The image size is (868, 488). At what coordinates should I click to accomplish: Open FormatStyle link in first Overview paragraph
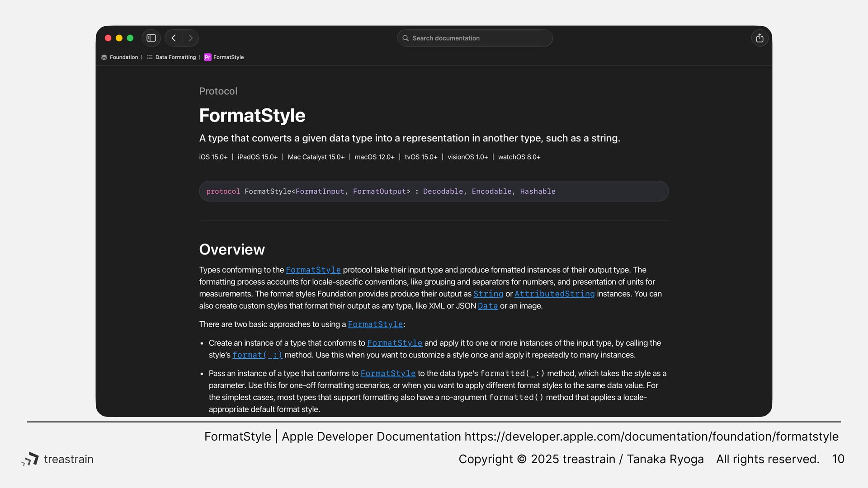click(313, 270)
